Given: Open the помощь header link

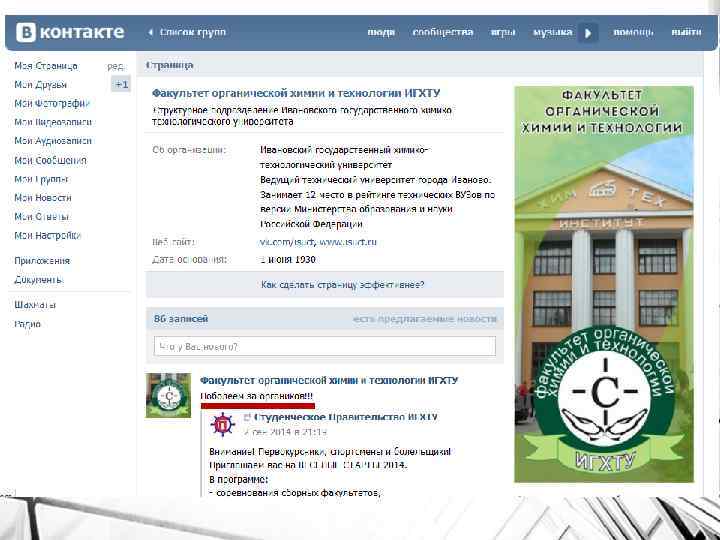Looking at the screenshot, I should pyautogui.click(x=633, y=32).
